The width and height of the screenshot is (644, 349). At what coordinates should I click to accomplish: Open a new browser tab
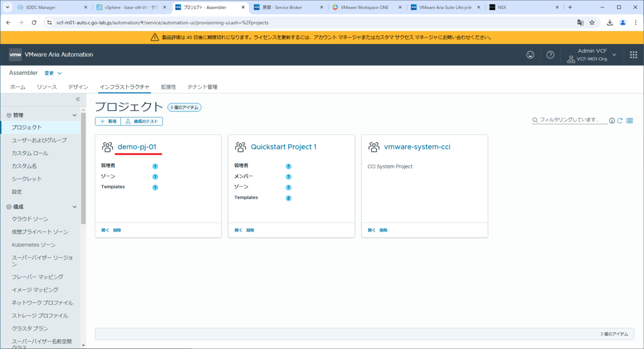(570, 8)
